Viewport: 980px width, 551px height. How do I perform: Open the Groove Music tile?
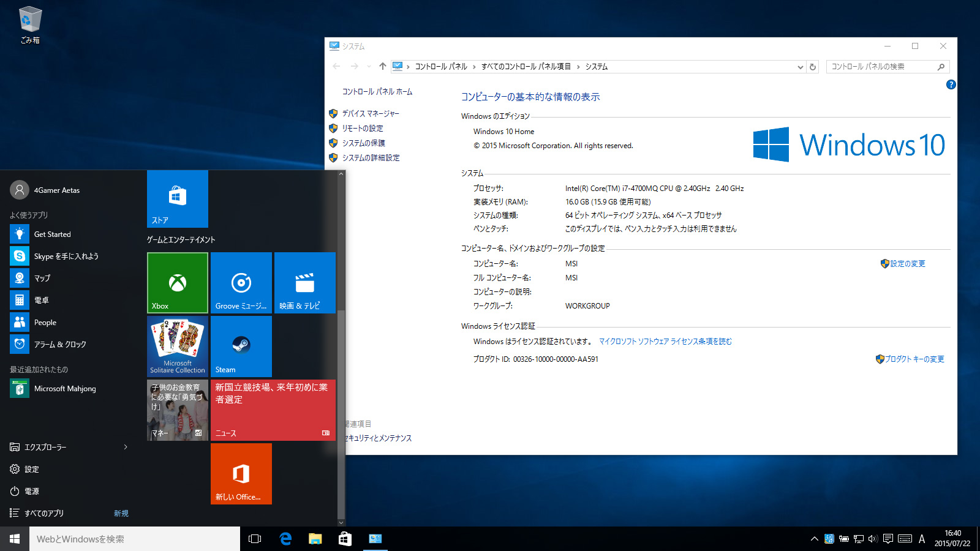[x=241, y=283]
